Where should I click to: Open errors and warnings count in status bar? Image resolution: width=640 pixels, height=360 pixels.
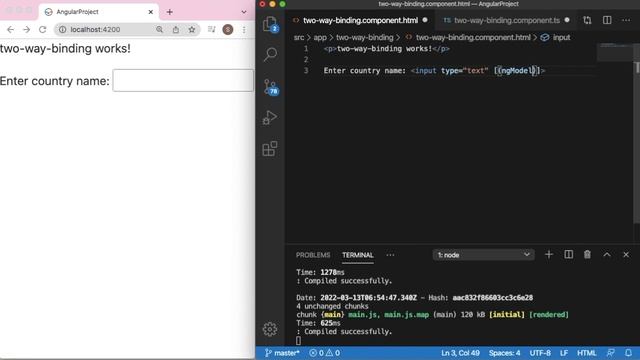tap(324, 353)
